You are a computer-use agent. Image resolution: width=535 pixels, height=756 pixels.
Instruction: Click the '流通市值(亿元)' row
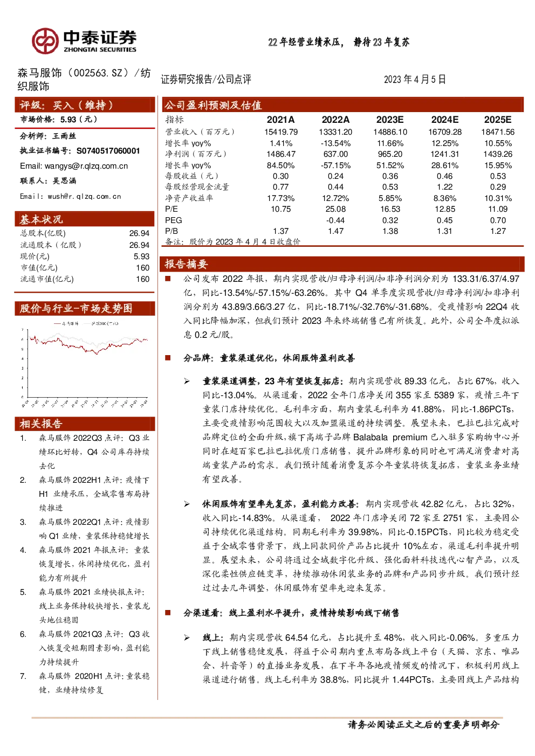tap(85, 279)
